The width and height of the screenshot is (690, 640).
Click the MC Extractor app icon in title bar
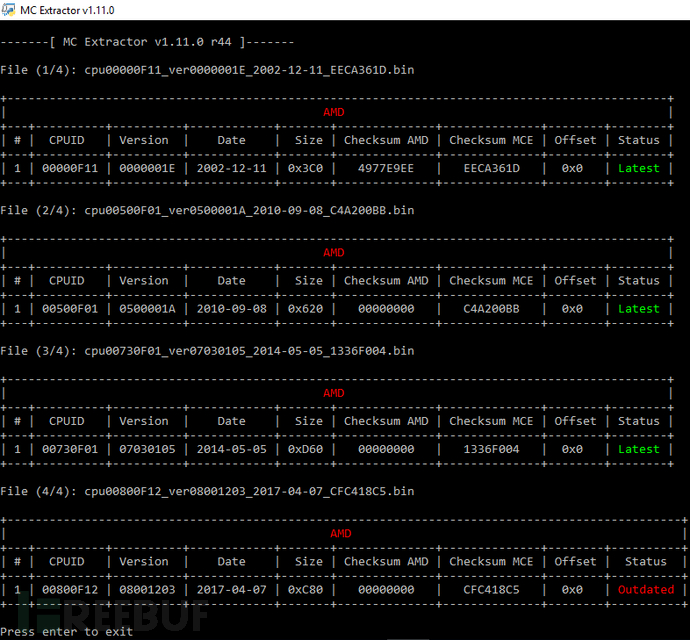8,9
